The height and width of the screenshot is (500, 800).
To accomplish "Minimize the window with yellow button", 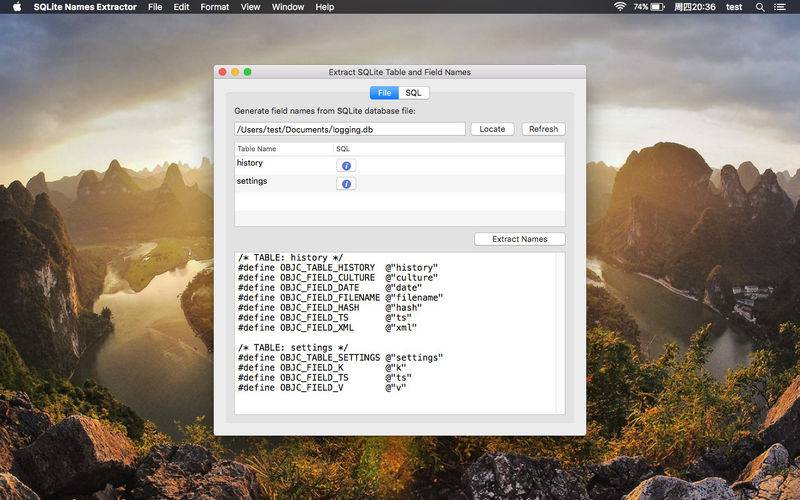I will click(x=235, y=72).
